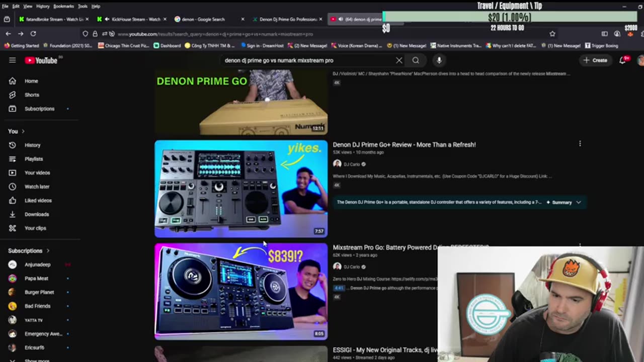Open the Create menu button

coord(595,60)
